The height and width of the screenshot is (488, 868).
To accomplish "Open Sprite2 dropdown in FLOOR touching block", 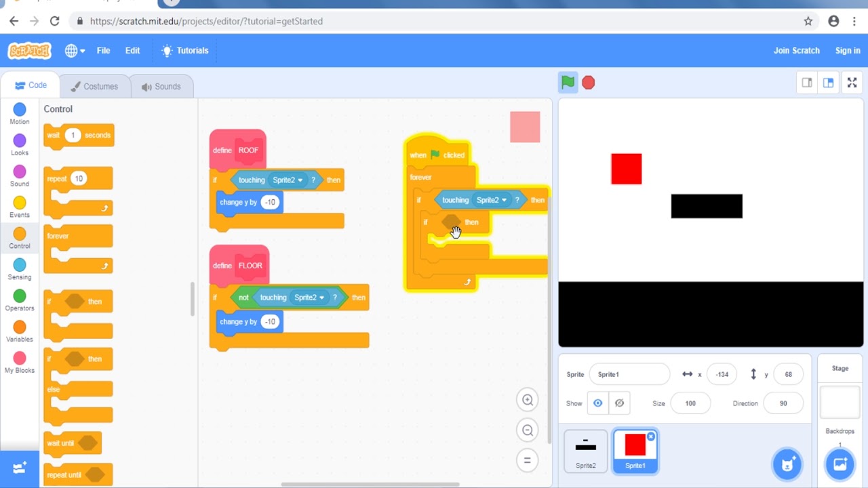I will pyautogui.click(x=309, y=298).
